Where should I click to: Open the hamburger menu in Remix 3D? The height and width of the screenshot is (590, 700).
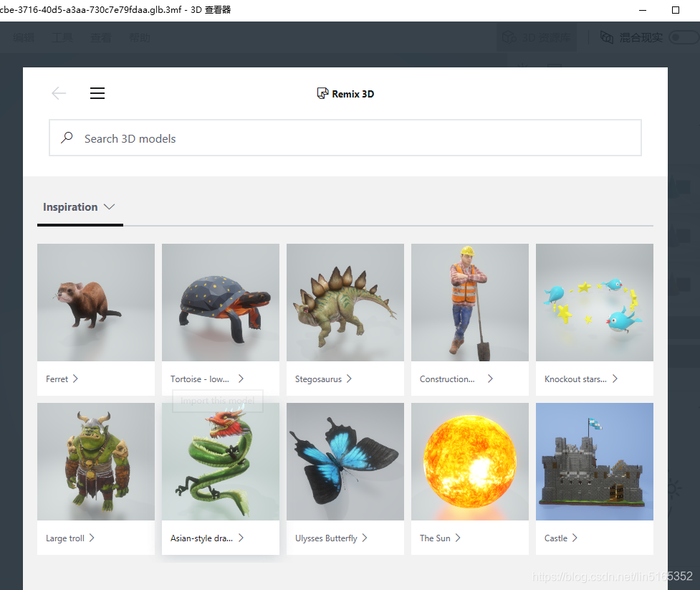97,93
